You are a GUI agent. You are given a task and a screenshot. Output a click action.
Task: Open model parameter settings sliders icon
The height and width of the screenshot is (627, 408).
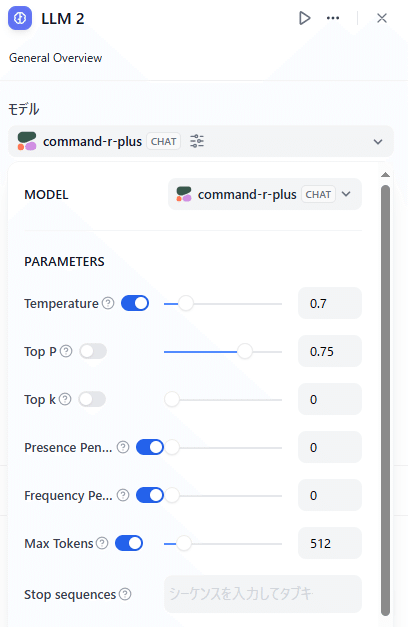[x=197, y=141]
